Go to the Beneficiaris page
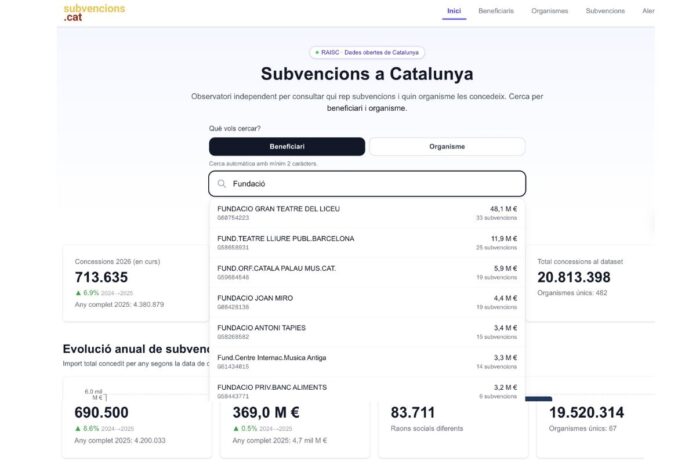Viewport: 696px width, 464px height. 496,11
